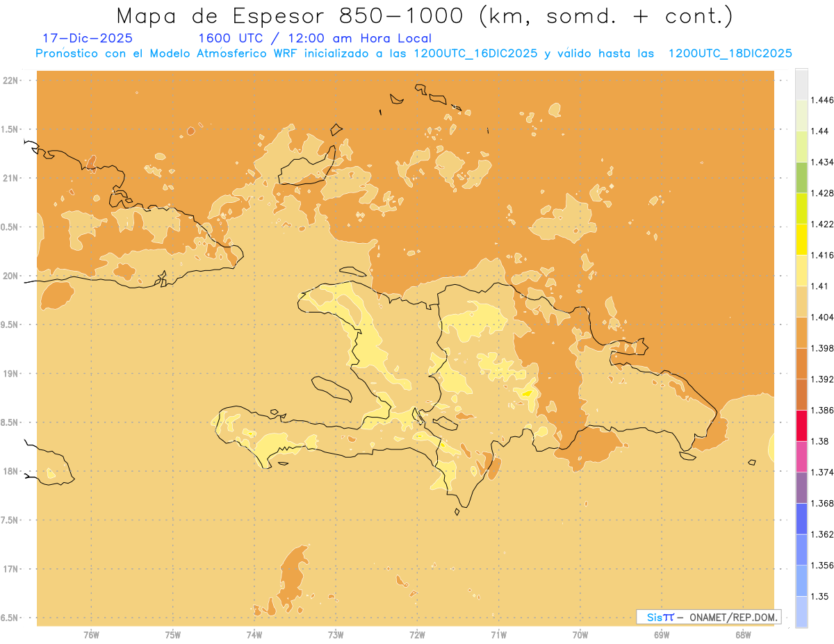Click the pink legend swatch above 1.374
This screenshot has height=644, width=834.
click(x=801, y=456)
